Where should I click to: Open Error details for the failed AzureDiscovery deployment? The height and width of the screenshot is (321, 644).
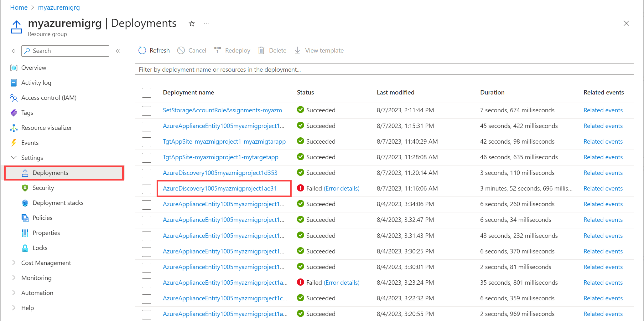tap(342, 188)
